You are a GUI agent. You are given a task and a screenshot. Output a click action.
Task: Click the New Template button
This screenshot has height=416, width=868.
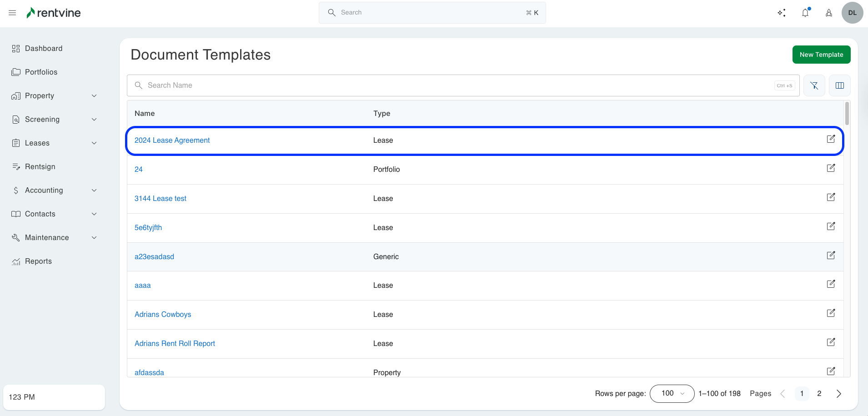(821, 55)
